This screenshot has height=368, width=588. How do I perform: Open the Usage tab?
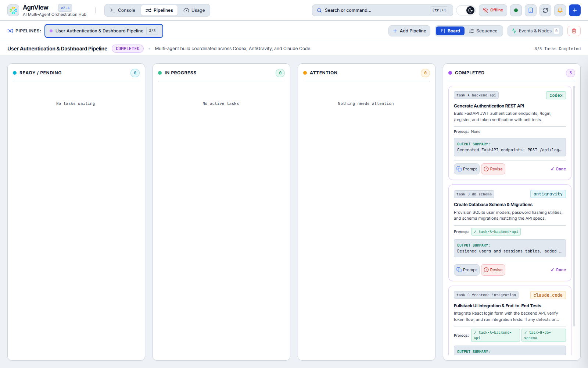pos(194,10)
